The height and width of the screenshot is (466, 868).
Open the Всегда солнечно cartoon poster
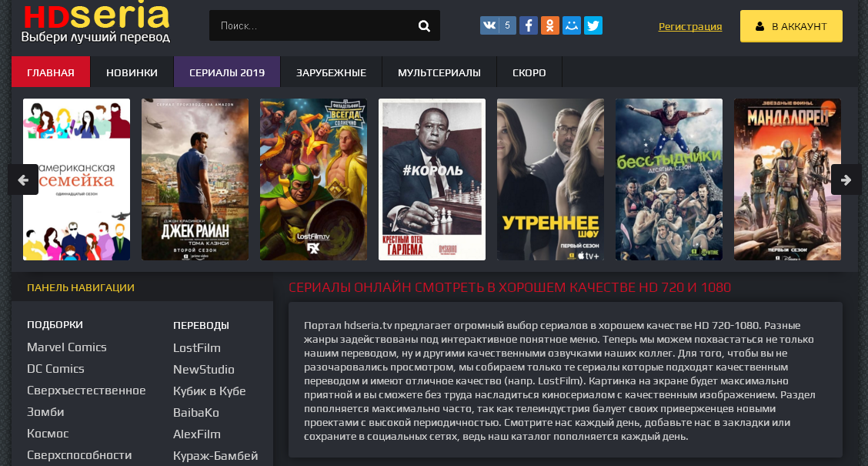pyautogui.click(x=313, y=179)
